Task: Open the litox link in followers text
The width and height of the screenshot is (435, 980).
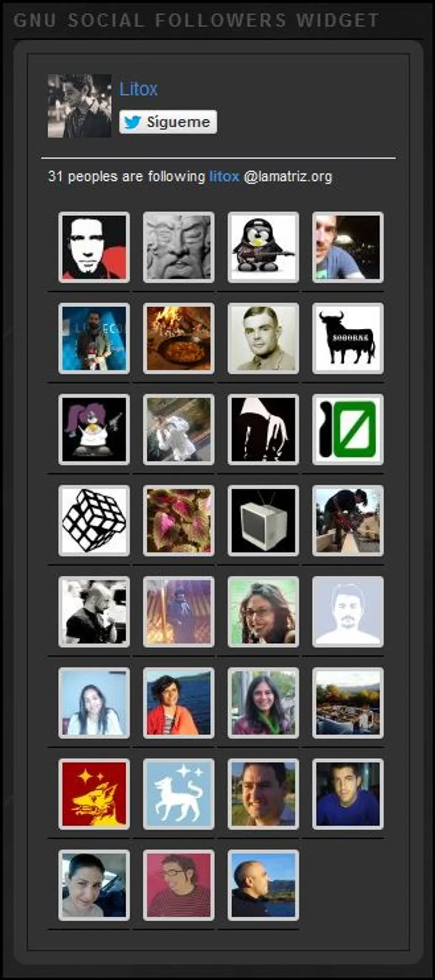Action: [x=224, y=177]
